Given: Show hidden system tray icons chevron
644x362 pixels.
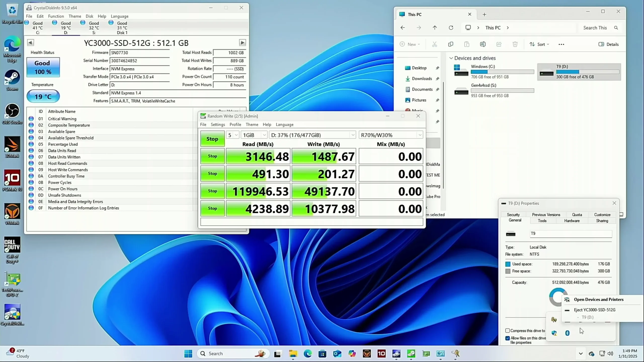Looking at the screenshot, I should point(581,353).
